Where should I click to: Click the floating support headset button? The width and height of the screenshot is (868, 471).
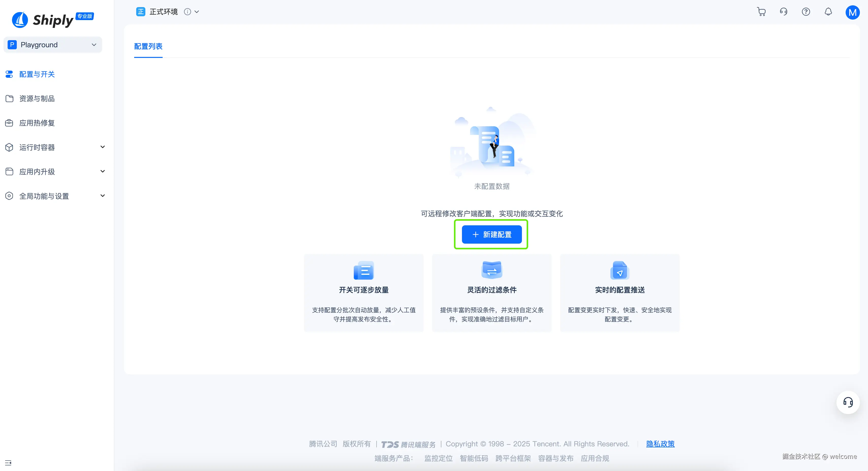coord(848,402)
